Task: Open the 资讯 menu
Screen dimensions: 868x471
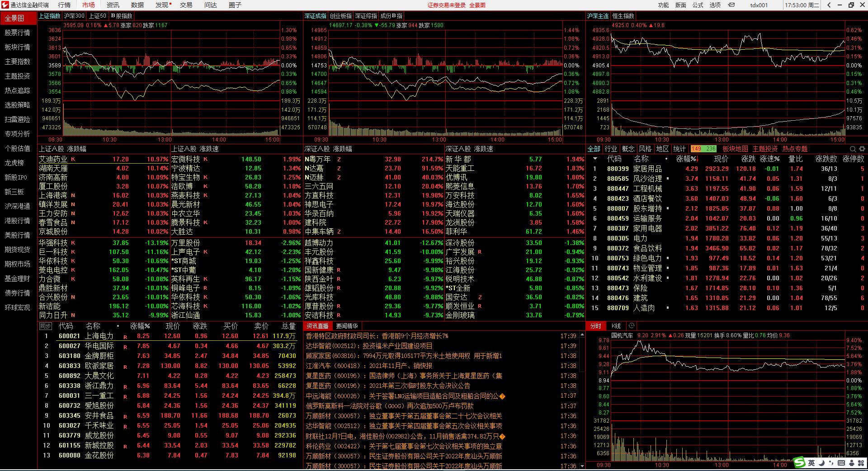Action: tap(113, 5)
